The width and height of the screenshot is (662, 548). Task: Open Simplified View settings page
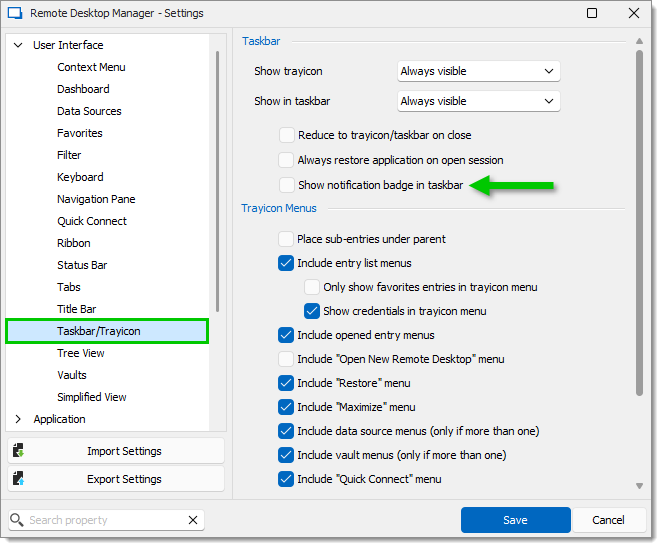tap(92, 397)
